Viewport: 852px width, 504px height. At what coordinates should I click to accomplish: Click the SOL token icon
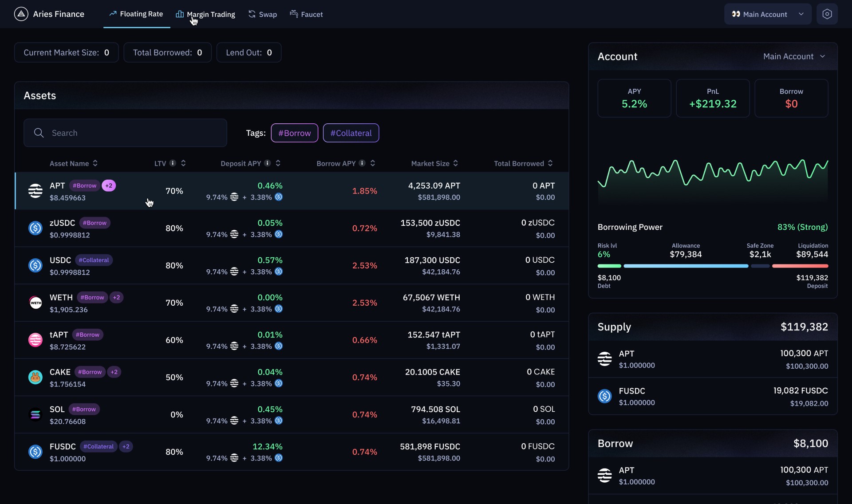click(35, 414)
